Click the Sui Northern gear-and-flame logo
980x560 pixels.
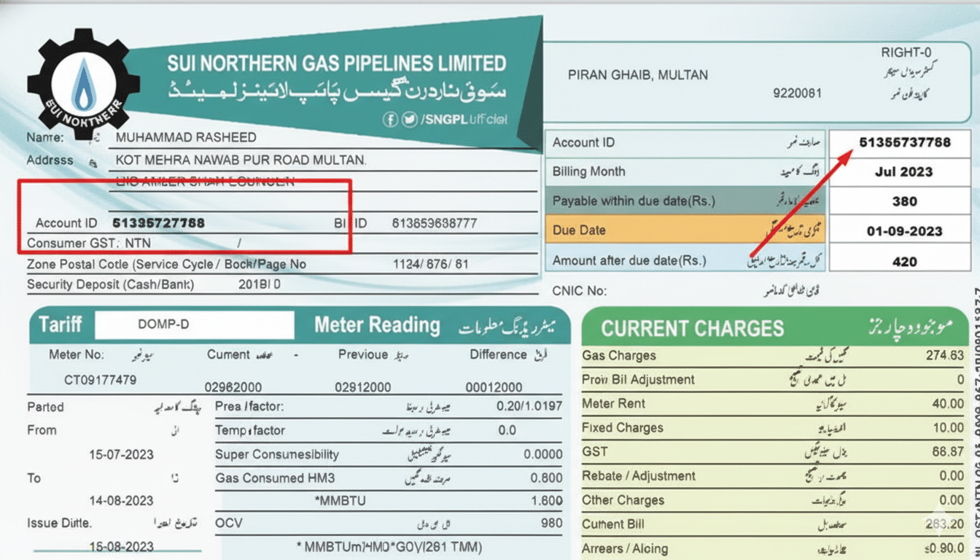(83, 84)
